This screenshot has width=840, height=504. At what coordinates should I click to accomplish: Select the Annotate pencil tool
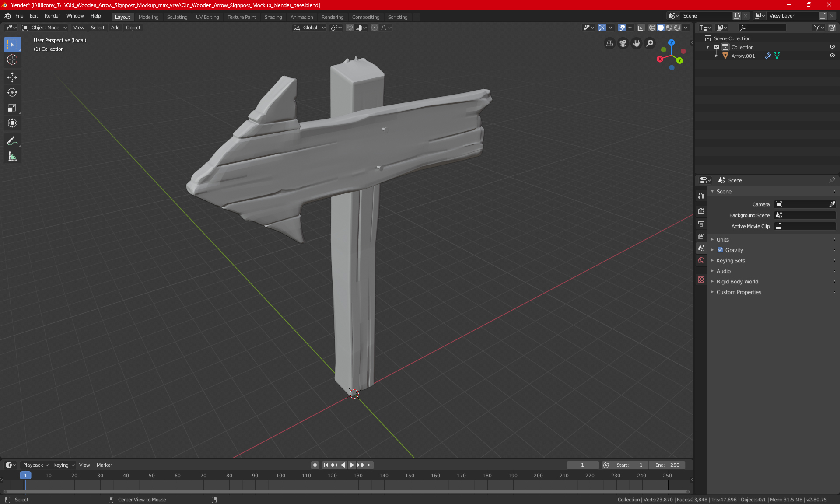(x=12, y=141)
